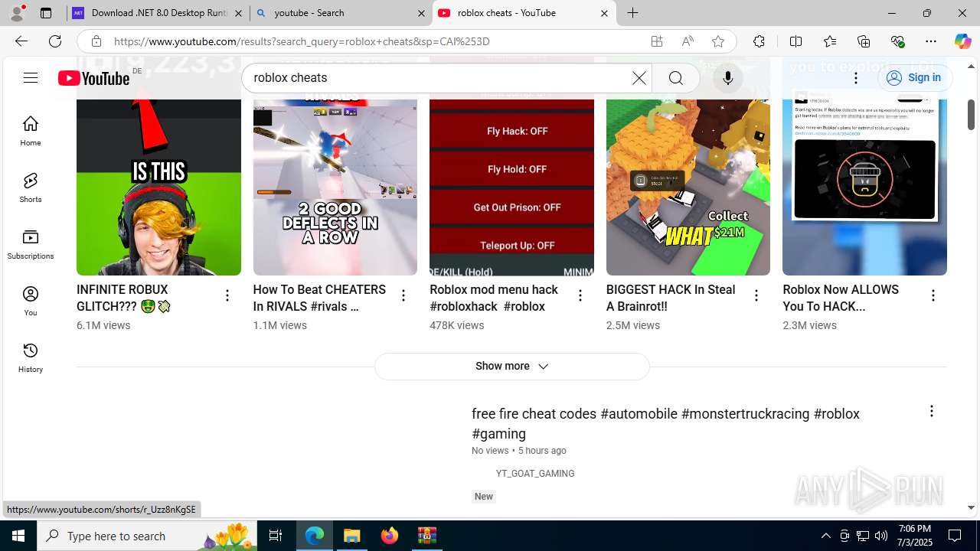The height and width of the screenshot is (551, 980).
Task: Open How To Beat CHEATERS In RIVALS title
Action: (x=319, y=298)
